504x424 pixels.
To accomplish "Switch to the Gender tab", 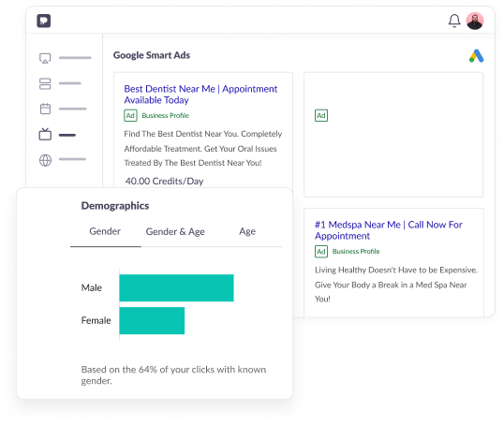I will (x=105, y=231).
